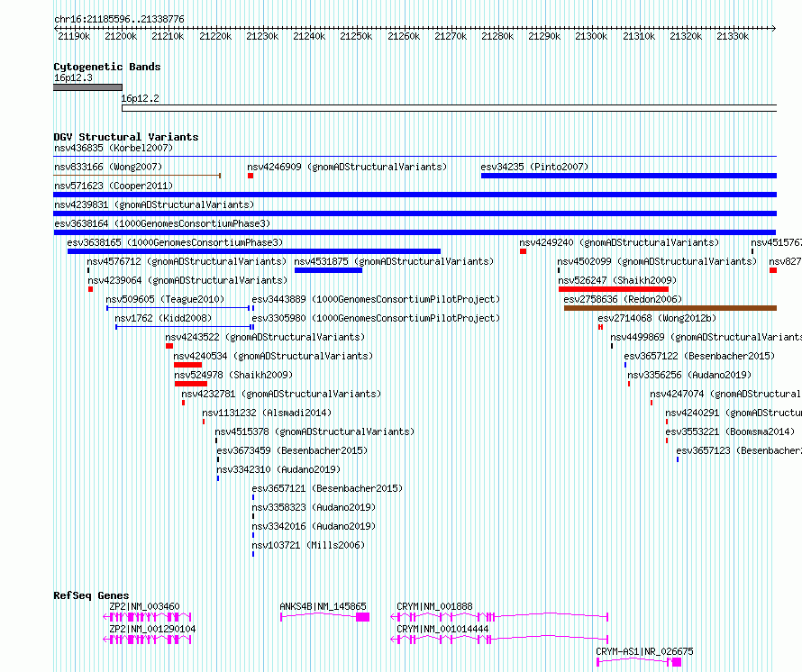Click red marker of nsv4243522
802x672 pixels.
(169, 346)
